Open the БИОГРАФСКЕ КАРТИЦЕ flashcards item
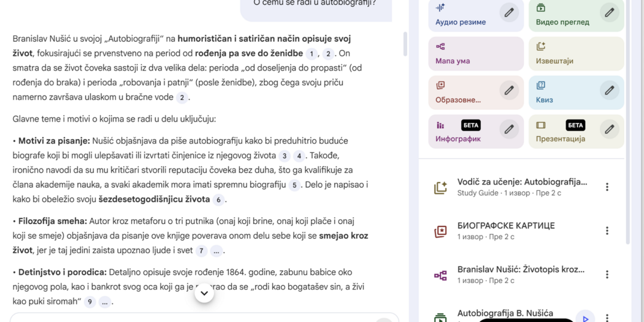 [506, 231]
